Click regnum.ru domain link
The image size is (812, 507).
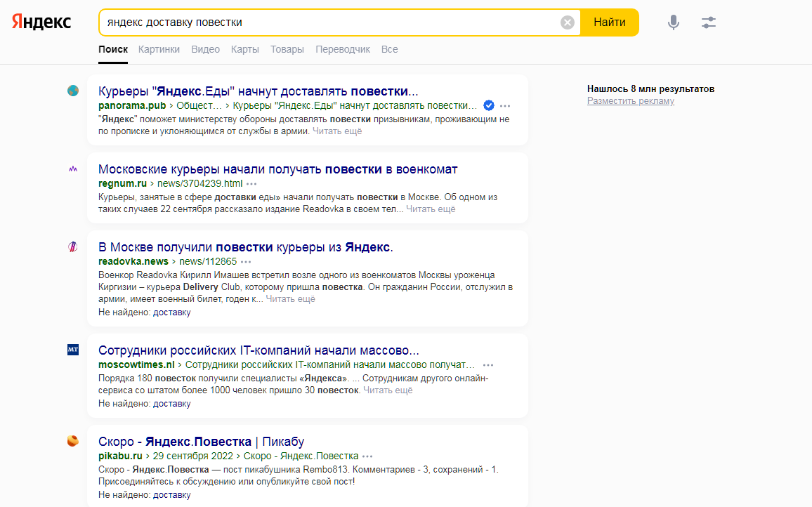pyautogui.click(x=123, y=183)
